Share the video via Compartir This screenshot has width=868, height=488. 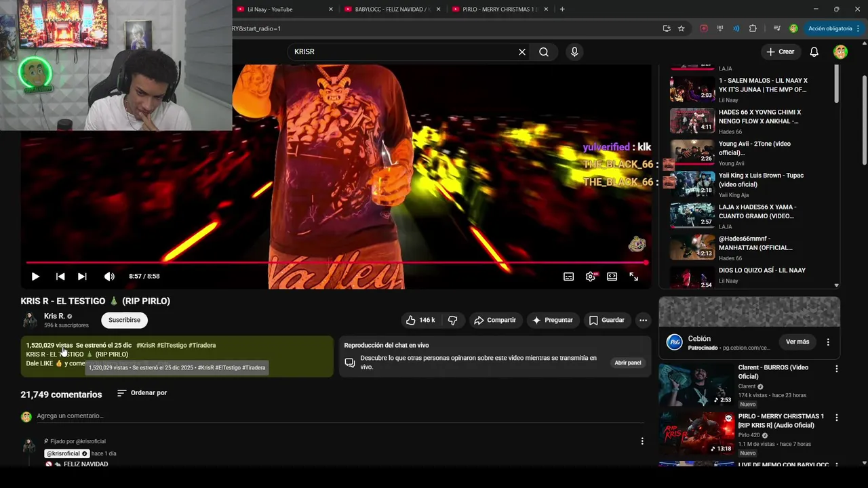495,320
